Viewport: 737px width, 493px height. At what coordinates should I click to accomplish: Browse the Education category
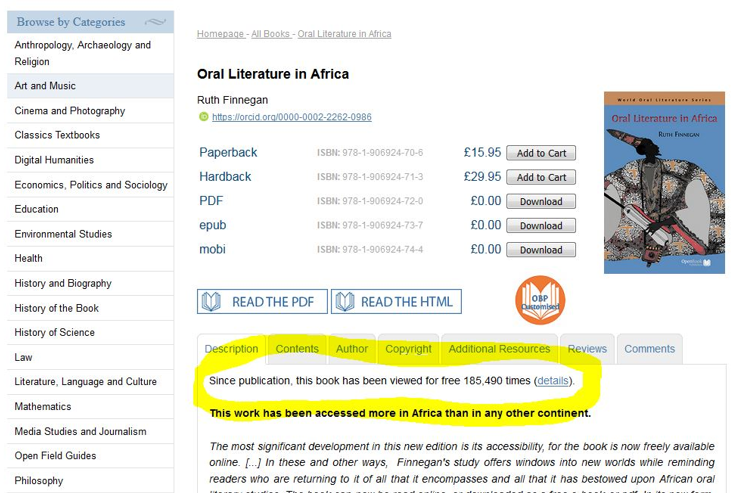pyautogui.click(x=90, y=210)
